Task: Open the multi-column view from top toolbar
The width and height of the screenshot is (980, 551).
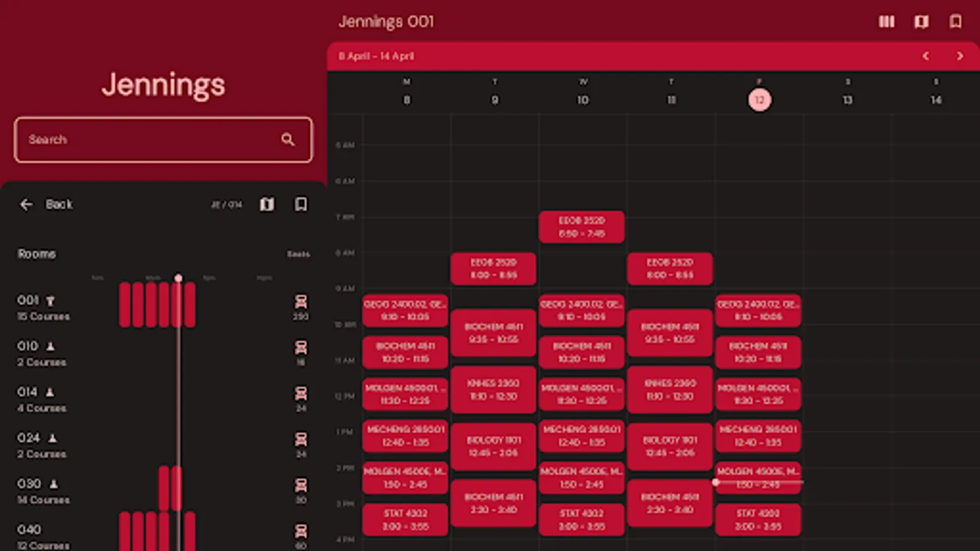Action: coord(886,21)
